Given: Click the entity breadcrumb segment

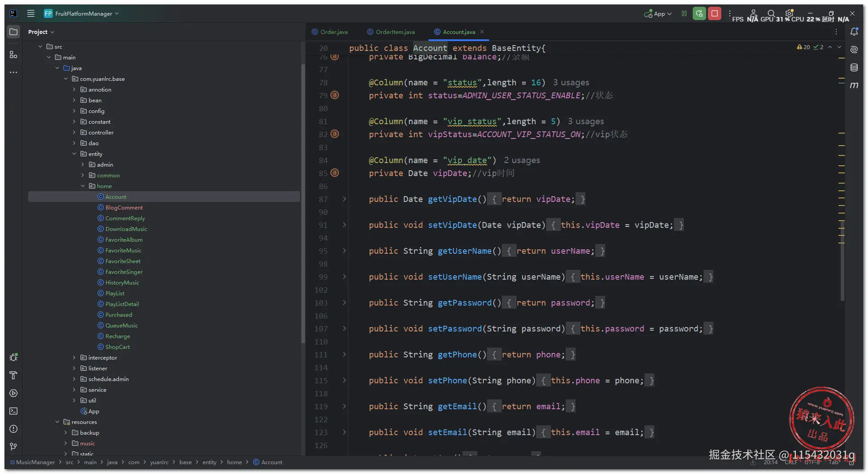Looking at the screenshot, I should (x=209, y=462).
